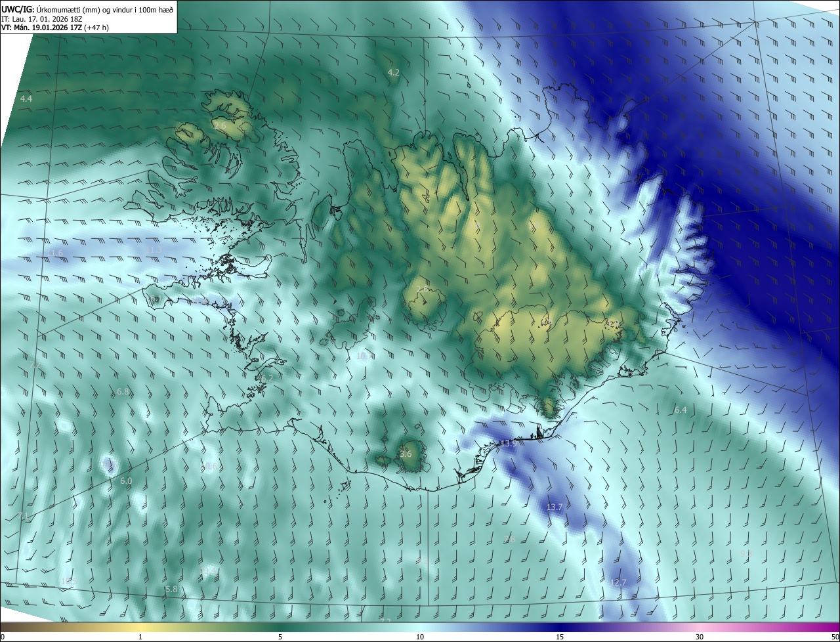Click the color scale tick label 15

click(560, 637)
